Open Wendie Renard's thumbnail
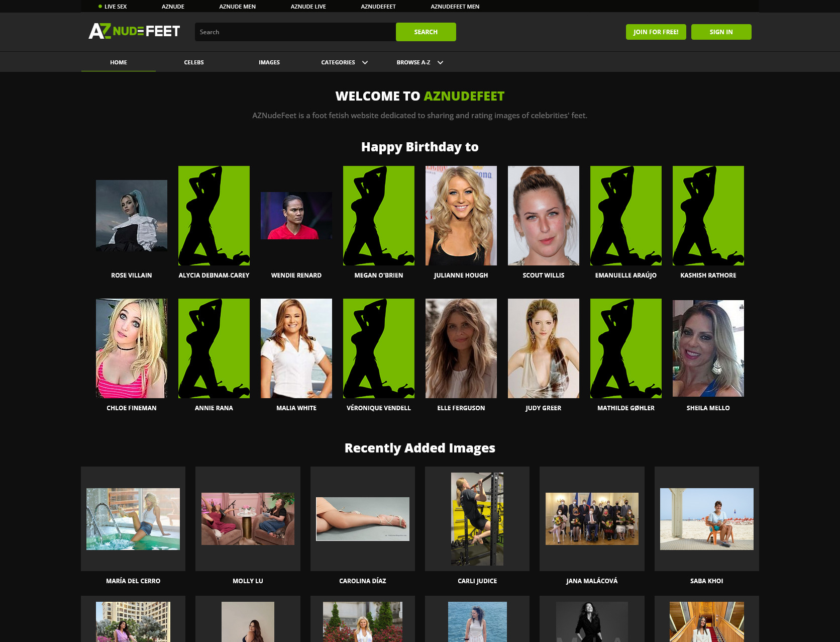The height and width of the screenshot is (642, 840). (x=296, y=216)
